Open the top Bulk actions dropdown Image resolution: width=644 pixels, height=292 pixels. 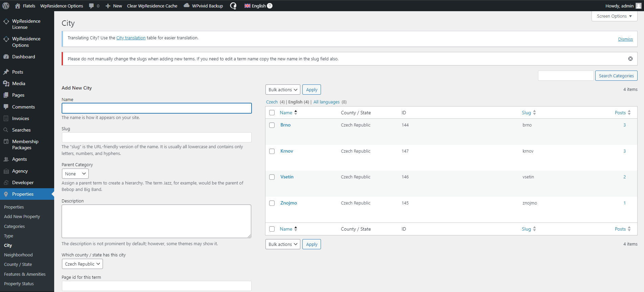(283, 90)
